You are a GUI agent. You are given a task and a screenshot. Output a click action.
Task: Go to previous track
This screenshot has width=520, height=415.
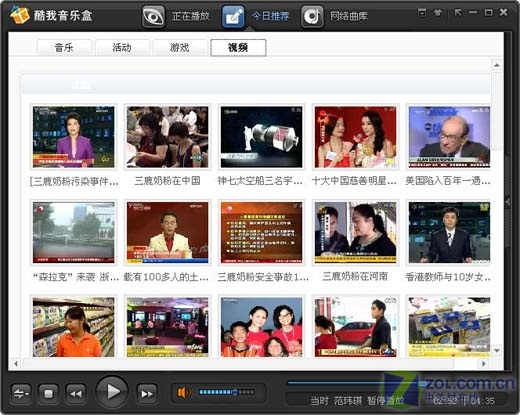tap(76, 394)
